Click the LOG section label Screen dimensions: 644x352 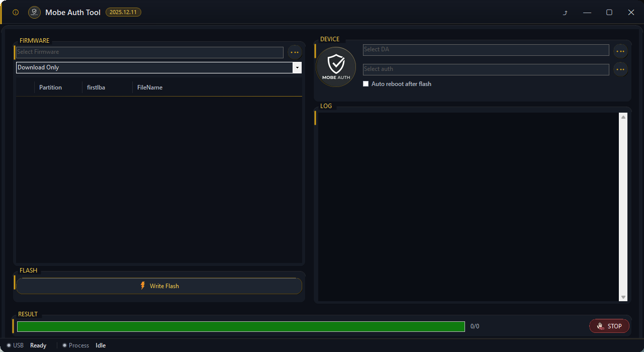(x=326, y=106)
